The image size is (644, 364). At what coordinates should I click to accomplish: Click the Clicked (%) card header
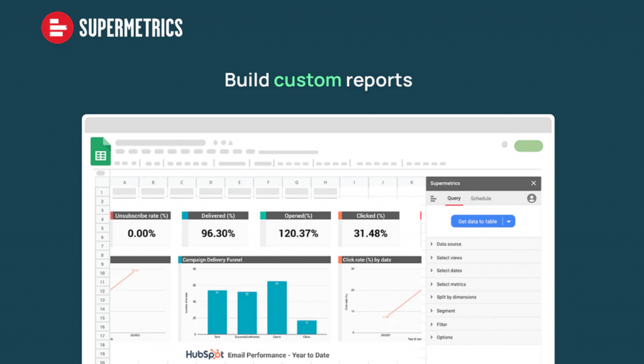(x=369, y=215)
